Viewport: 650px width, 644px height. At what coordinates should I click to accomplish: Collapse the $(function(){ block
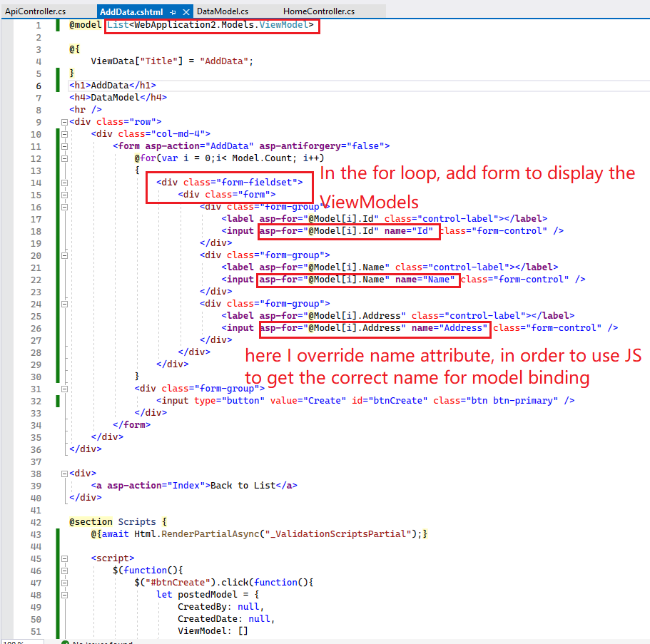(x=65, y=571)
